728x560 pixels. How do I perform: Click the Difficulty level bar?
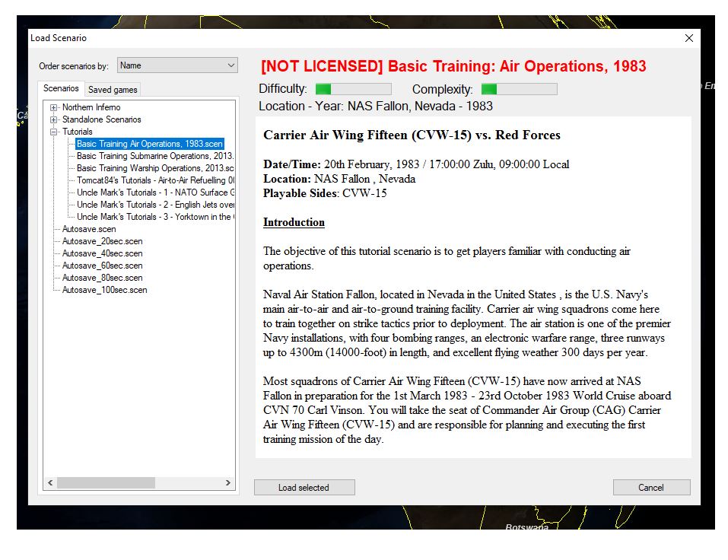(x=353, y=89)
